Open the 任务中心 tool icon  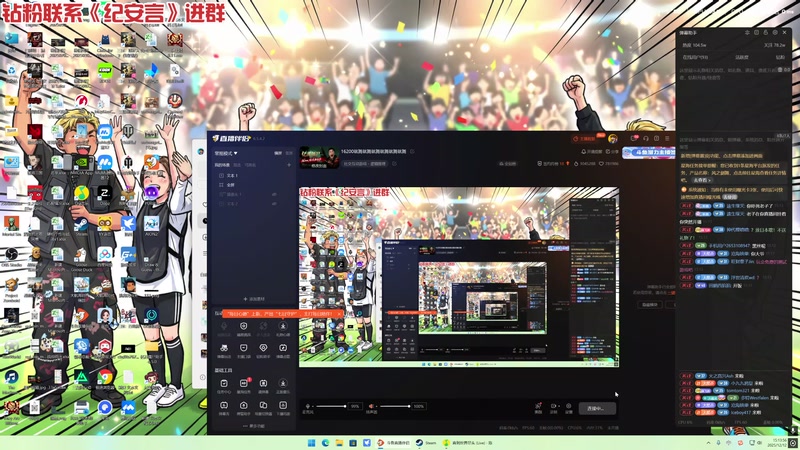coord(224,385)
